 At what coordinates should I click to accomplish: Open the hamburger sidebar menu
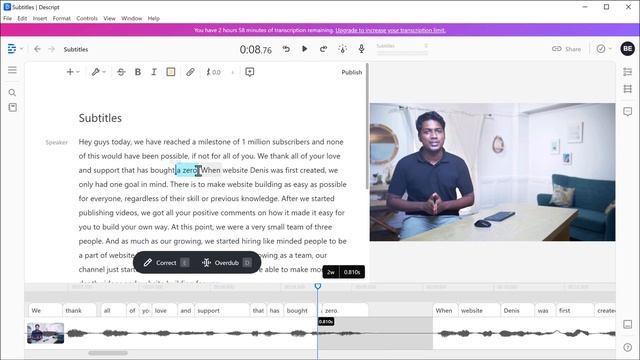[12, 70]
